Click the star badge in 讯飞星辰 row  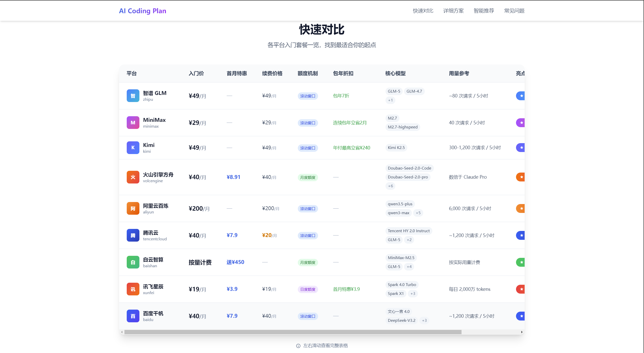click(x=521, y=289)
